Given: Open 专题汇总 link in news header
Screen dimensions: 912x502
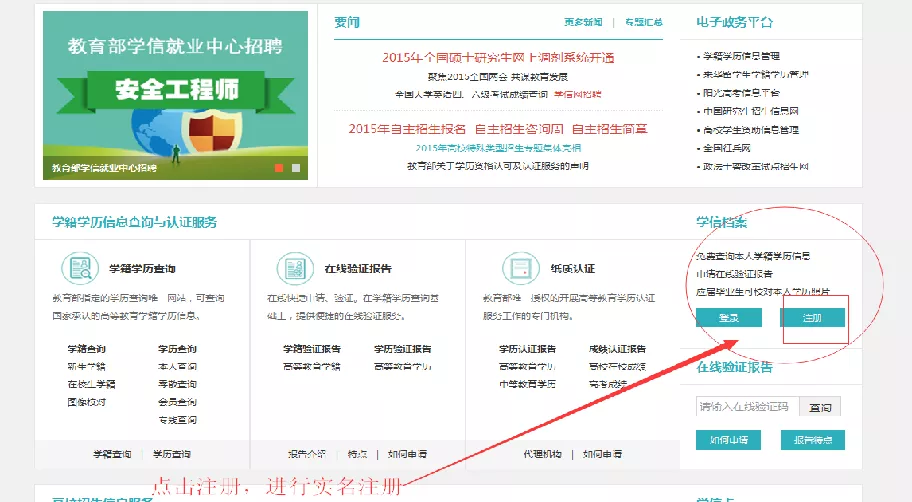Looking at the screenshot, I should point(643,22).
